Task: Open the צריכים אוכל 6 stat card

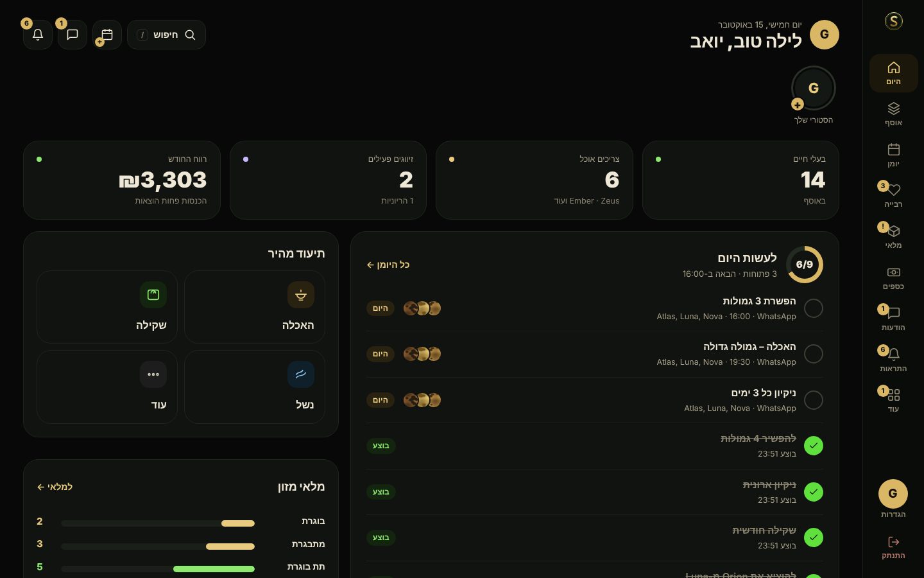Action: 534,180
